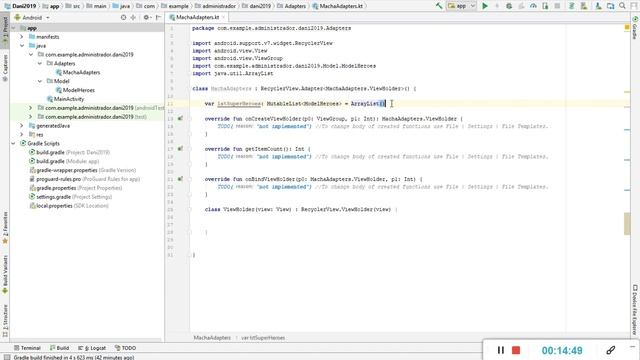The height and width of the screenshot is (360, 640).
Task: Open the Android project view dropdown
Action: pos(32,18)
